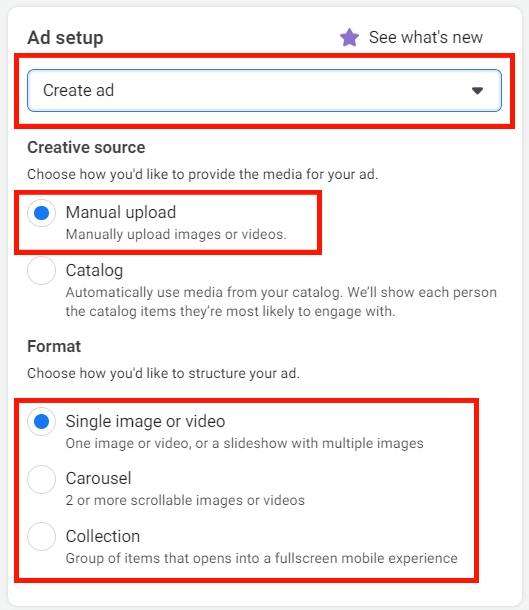Screen dimensions: 529x610
Task: Choose the Catalog radio circle
Action: tap(41, 270)
